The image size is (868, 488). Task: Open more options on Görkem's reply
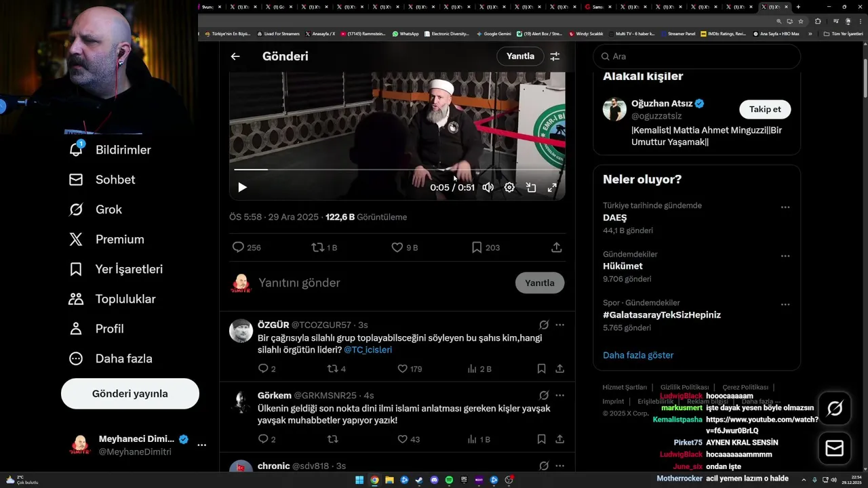[559, 395]
